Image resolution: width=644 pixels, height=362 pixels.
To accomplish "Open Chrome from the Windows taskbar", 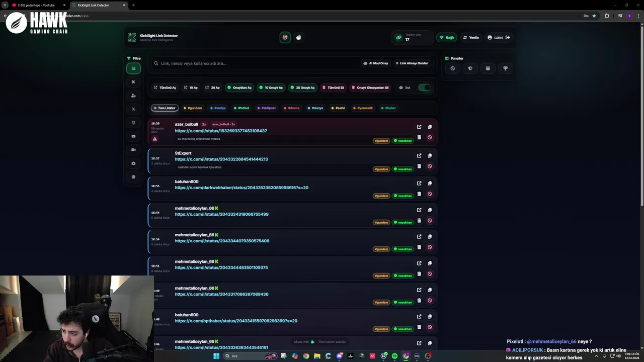I will pos(306,356).
